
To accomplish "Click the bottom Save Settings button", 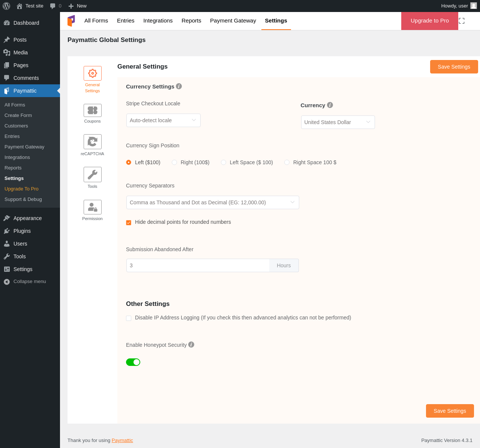I will [x=450, y=411].
